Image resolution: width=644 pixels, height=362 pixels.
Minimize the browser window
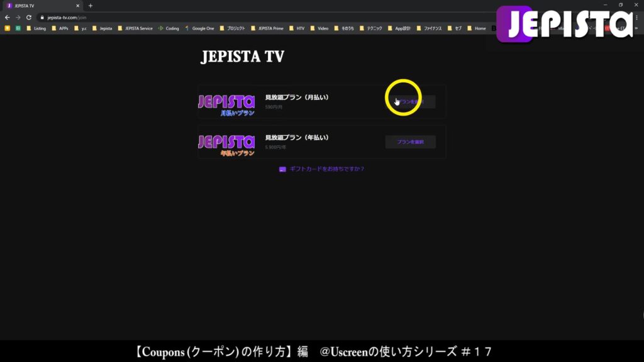coord(605,5)
